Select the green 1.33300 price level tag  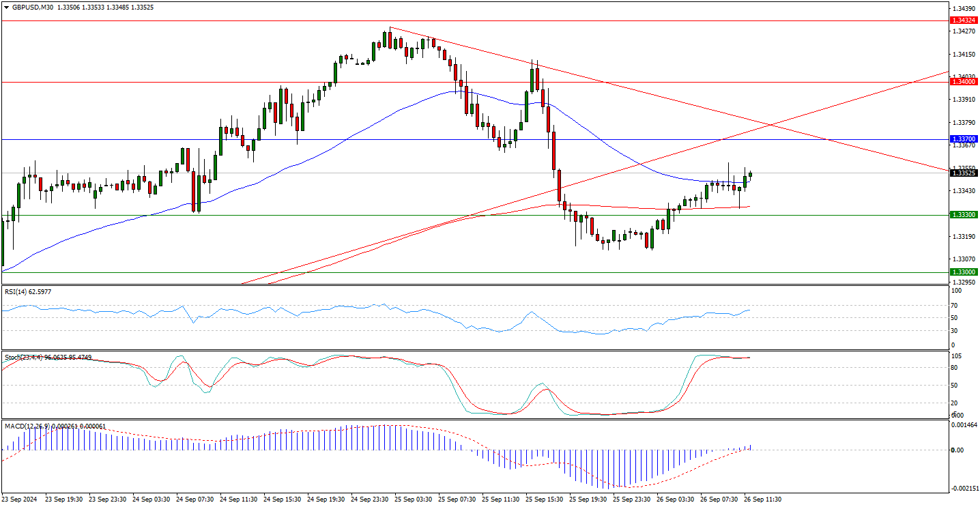963,215
